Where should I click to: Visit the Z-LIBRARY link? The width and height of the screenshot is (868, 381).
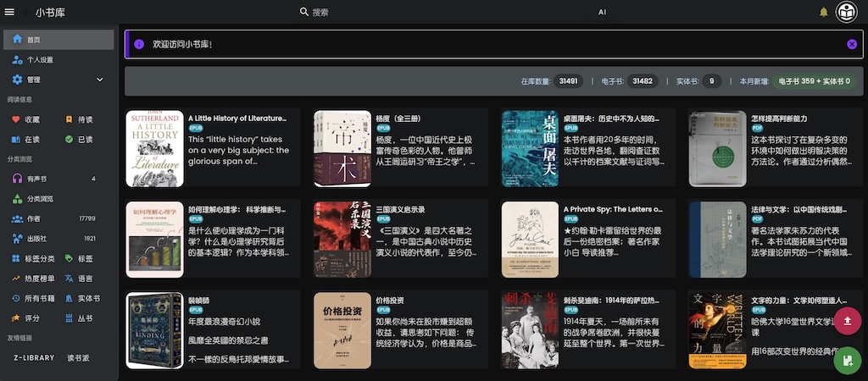coord(34,358)
